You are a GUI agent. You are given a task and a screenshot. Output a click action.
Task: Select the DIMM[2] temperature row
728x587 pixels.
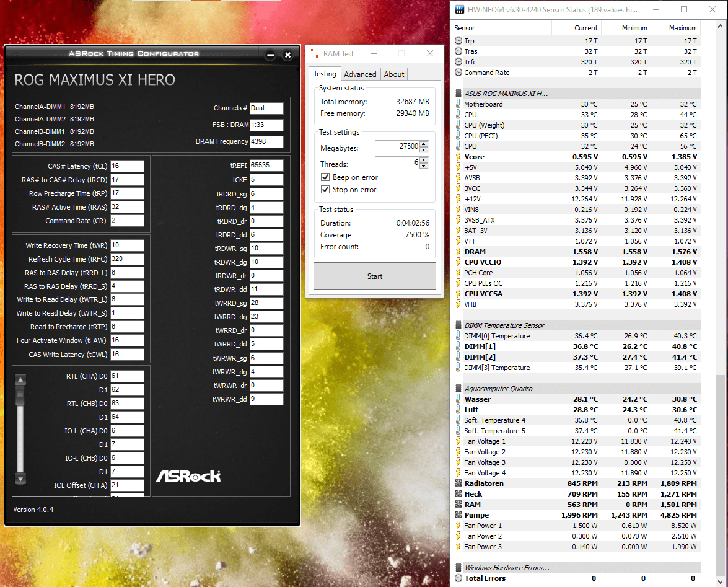click(576, 357)
